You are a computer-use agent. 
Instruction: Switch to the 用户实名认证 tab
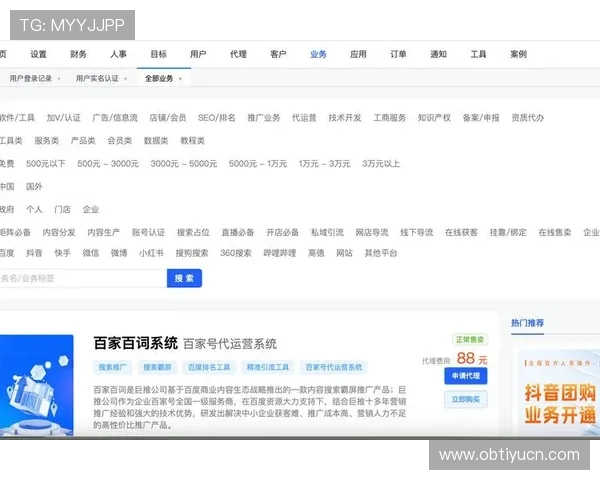click(97, 78)
